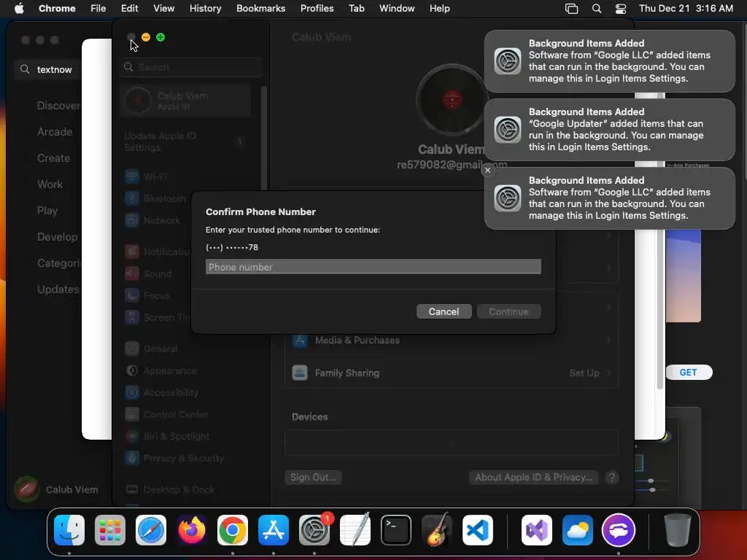Image resolution: width=747 pixels, height=560 pixels.
Task: Open GarageBand from the dock
Action: click(x=437, y=530)
